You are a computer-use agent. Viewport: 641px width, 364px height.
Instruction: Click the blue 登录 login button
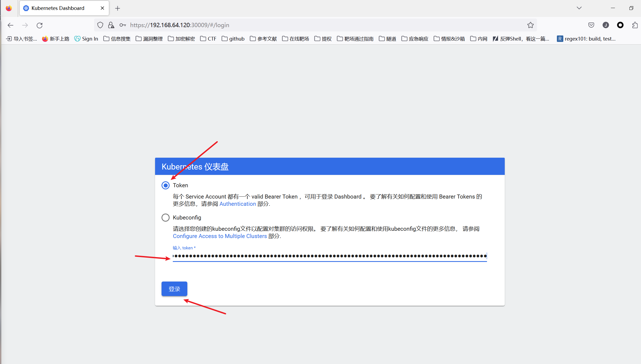point(174,289)
